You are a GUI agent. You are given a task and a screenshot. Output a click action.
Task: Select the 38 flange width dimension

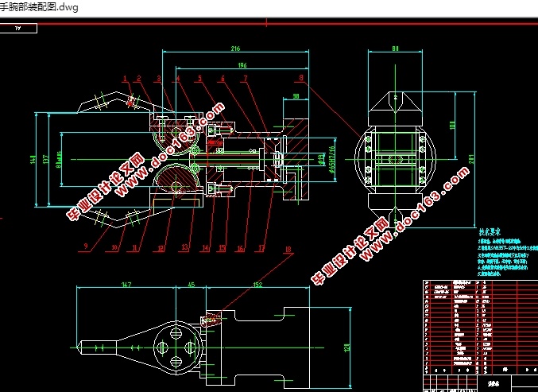click(296, 96)
